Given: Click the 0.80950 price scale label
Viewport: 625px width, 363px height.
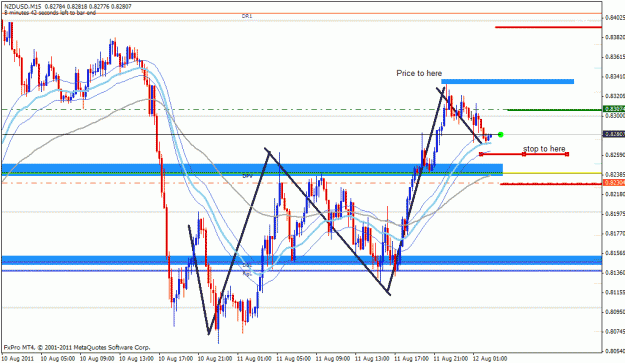Looking at the screenshot, I should [x=615, y=312].
